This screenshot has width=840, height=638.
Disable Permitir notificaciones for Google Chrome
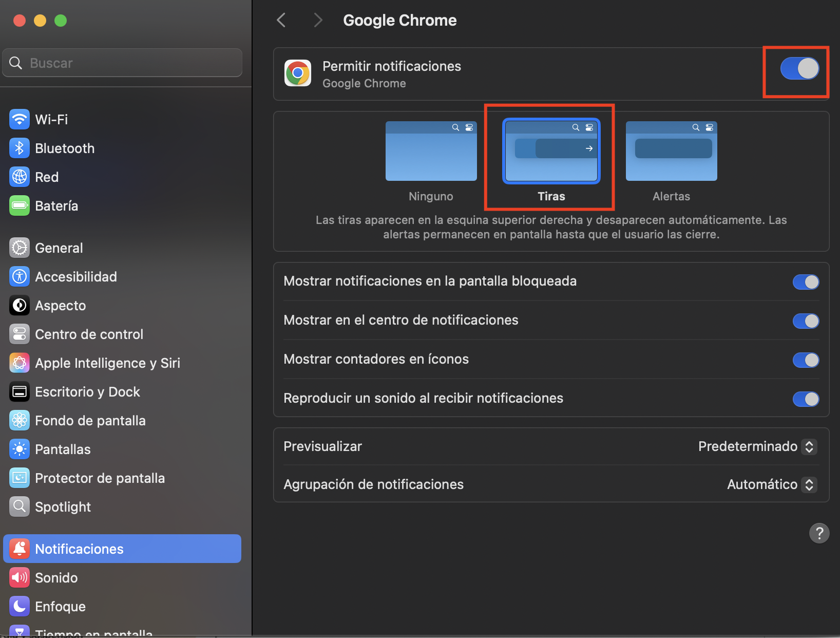click(x=799, y=68)
